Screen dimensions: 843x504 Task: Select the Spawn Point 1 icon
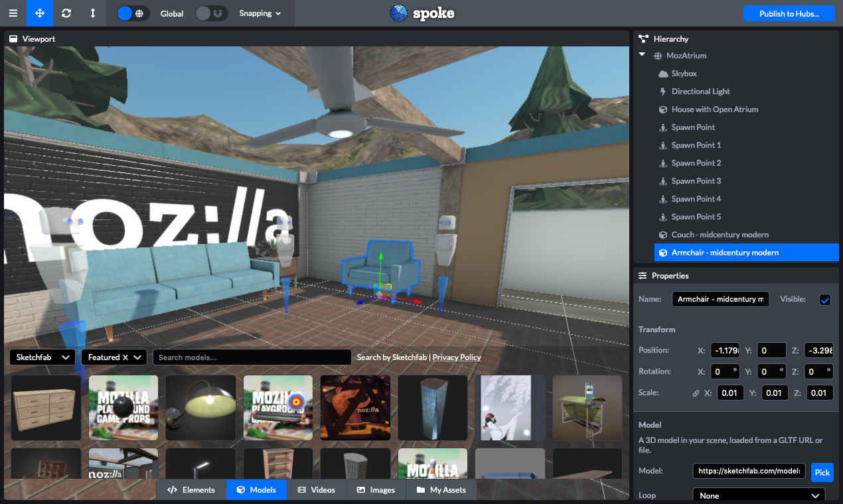point(662,145)
